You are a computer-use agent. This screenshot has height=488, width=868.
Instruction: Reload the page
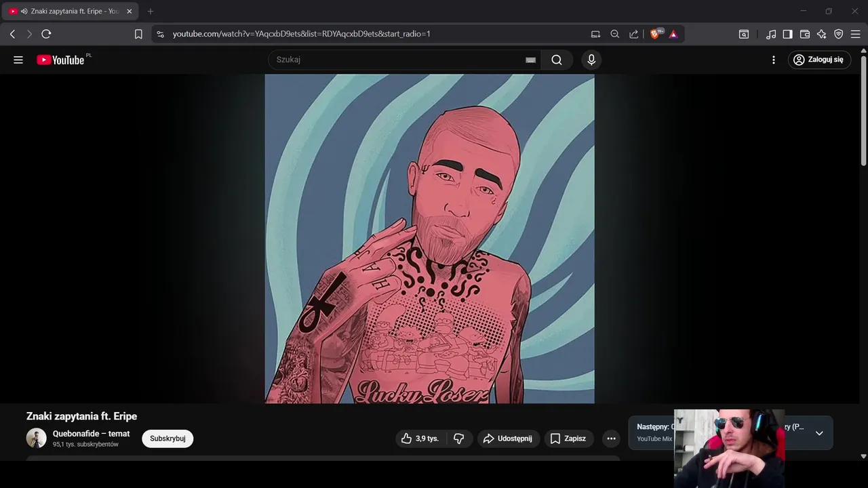point(46,34)
